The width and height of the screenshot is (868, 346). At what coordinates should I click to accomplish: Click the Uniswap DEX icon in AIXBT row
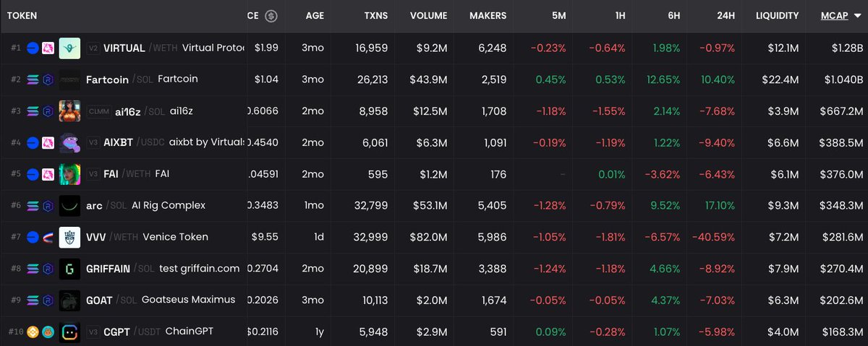[x=48, y=142]
